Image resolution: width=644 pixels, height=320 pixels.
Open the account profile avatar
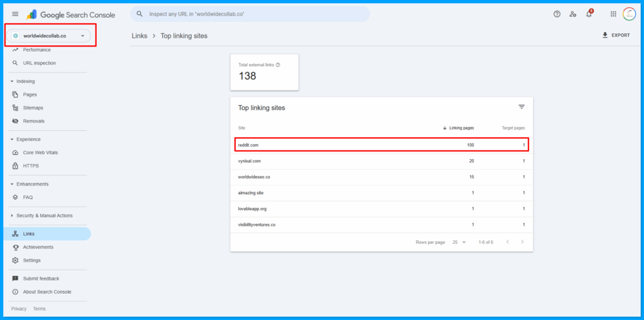(629, 14)
